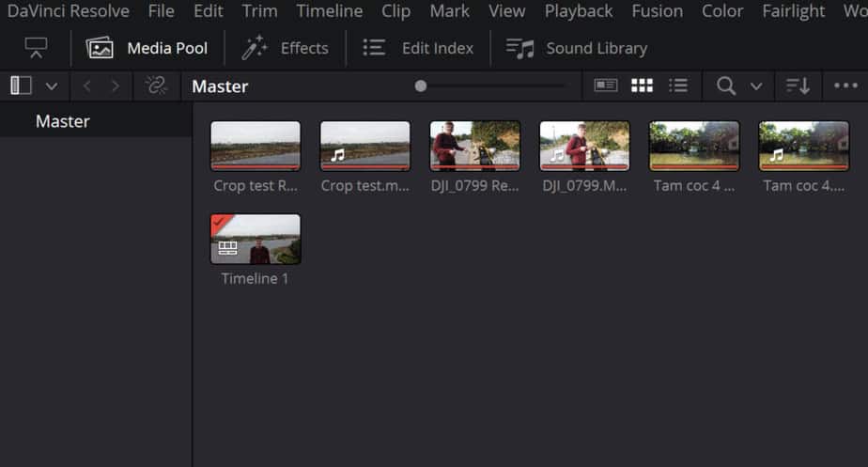Screen dimensions: 868x467
Task: Select the Timeline 1 thumbnail
Action: [256, 239]
